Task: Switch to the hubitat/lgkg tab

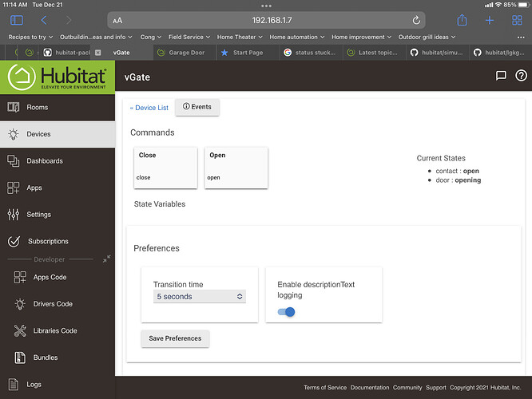Action: [501, 53]
